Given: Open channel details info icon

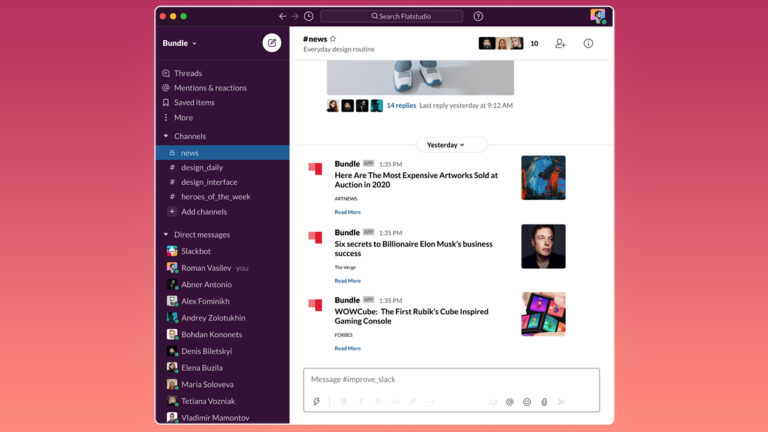Looking at the screenshot, I should [588, 44].
